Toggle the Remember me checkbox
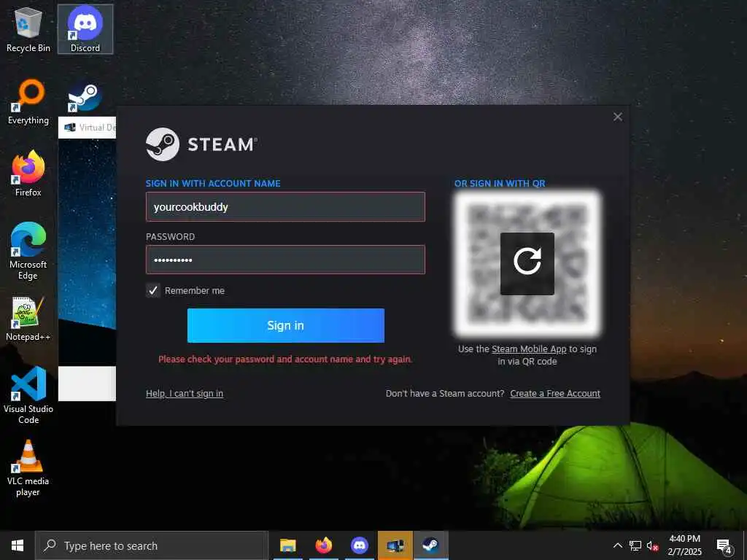747x560 pixels. click(153, 290)
